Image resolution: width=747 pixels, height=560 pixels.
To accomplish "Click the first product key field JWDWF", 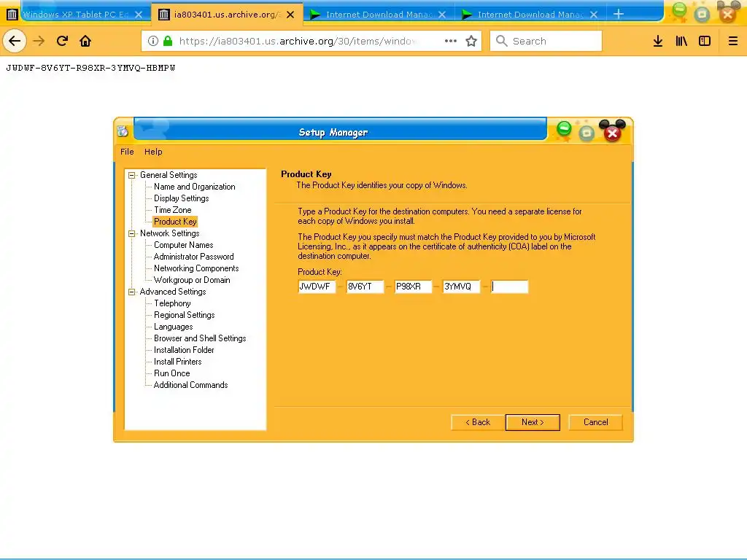I will 317,287.
